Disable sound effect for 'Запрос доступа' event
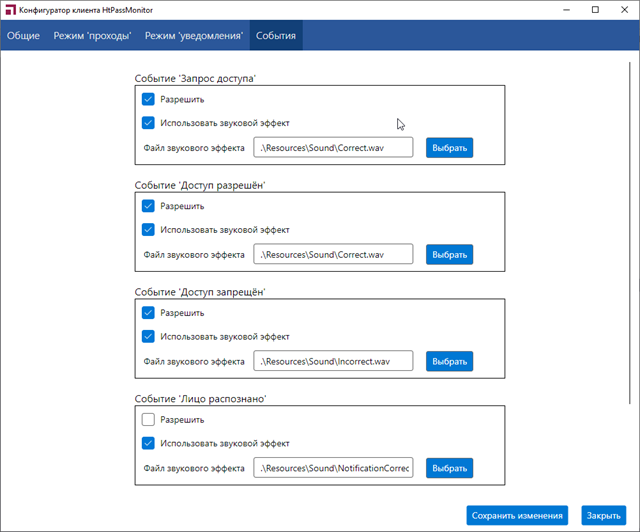640x532 pixels. coord(148,123)
